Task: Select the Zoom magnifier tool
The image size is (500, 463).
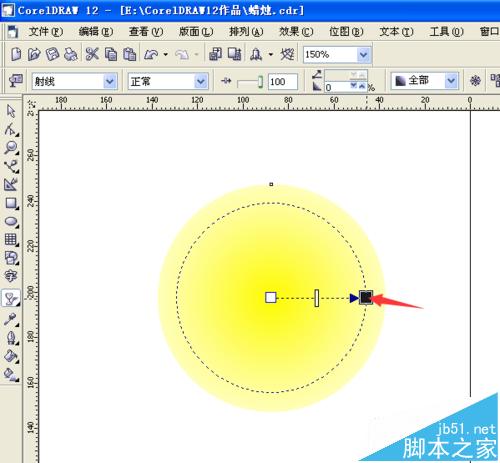Action: click(x=11, y=148)
